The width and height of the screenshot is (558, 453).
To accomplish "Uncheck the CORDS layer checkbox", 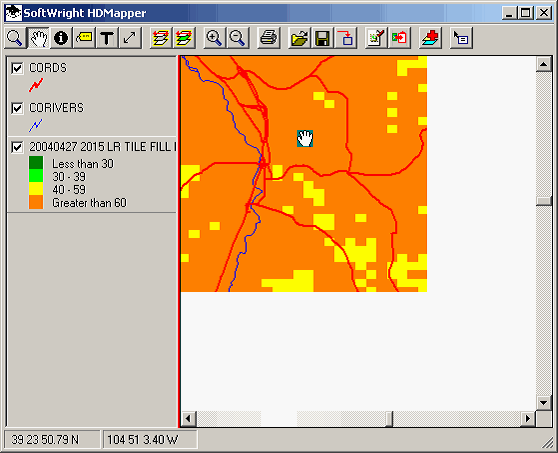I will pos(17,68).
